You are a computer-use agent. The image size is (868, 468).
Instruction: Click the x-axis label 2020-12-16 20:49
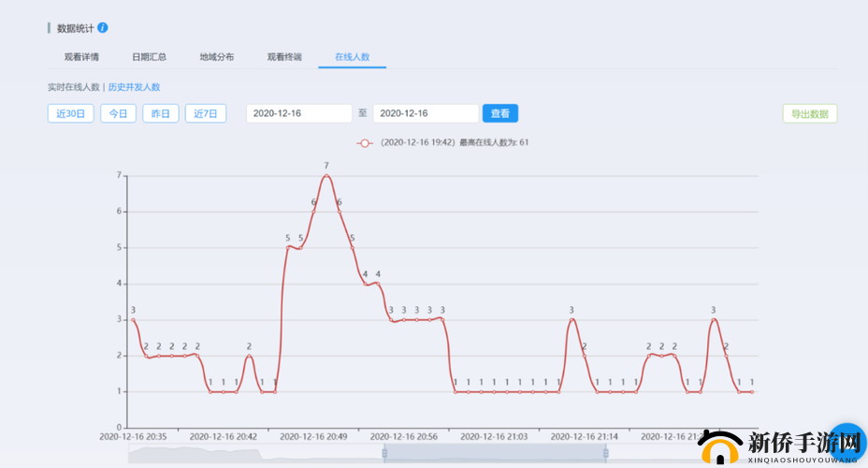tap(313, 437)
